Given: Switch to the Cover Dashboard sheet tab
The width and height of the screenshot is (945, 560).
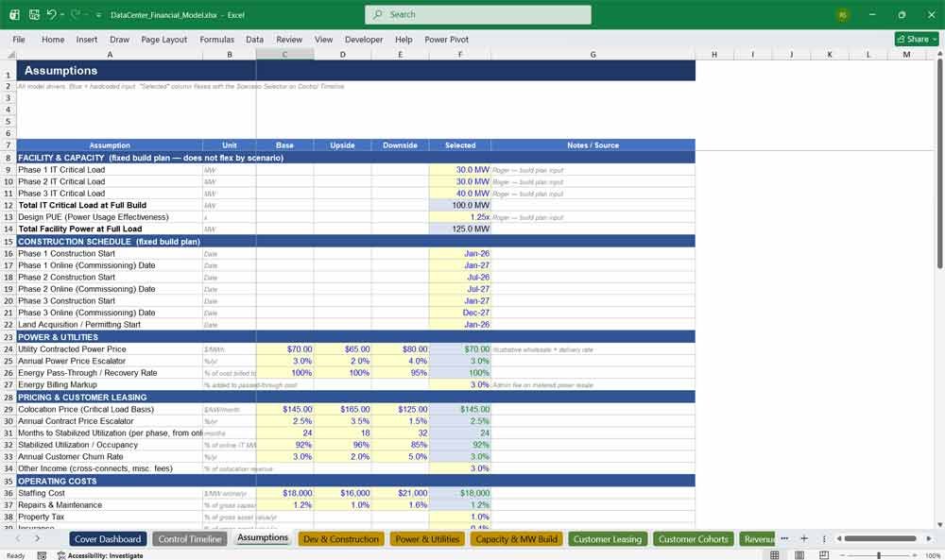Looking at the screenshot, I should 108,539.
